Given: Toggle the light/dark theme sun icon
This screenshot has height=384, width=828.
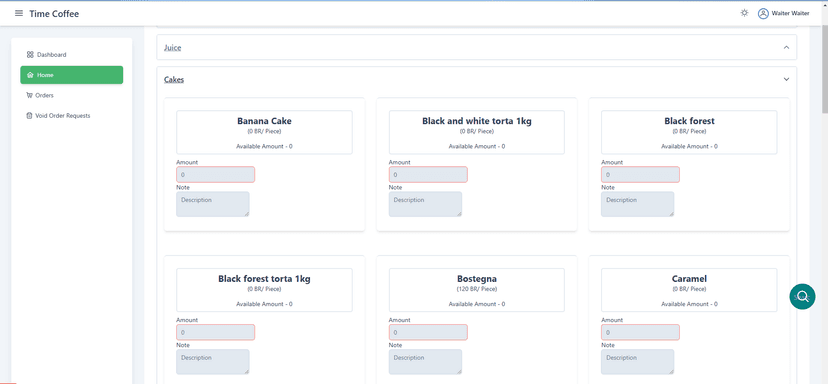Looking at the screenshot, I should click(x=744, y=13).
